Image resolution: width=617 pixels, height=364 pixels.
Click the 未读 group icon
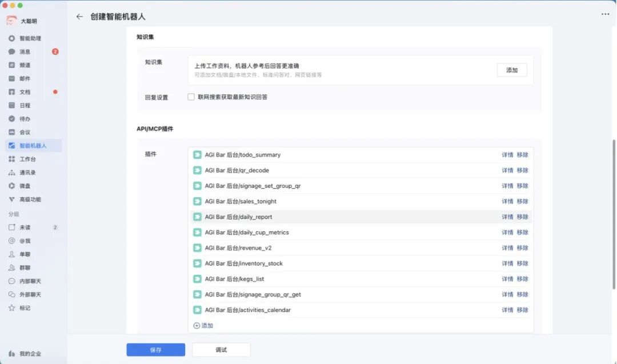point(12,227)
